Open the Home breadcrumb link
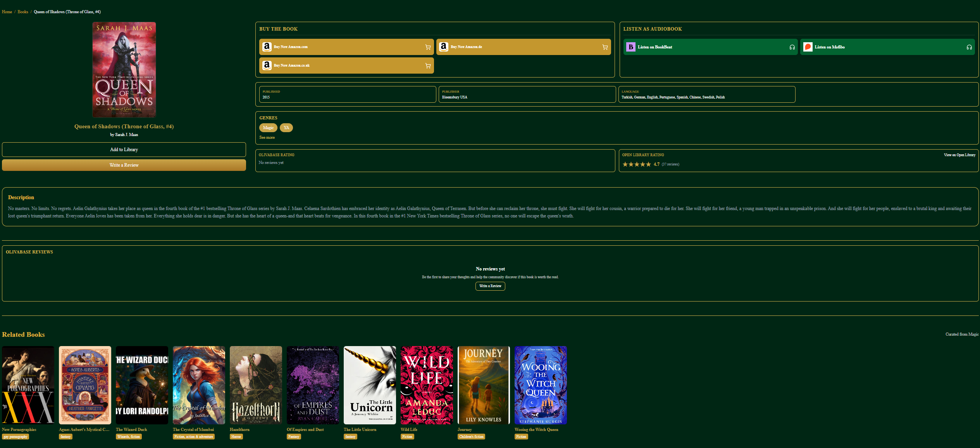Viewport: 980px width, 448px height. coord(7,12)
